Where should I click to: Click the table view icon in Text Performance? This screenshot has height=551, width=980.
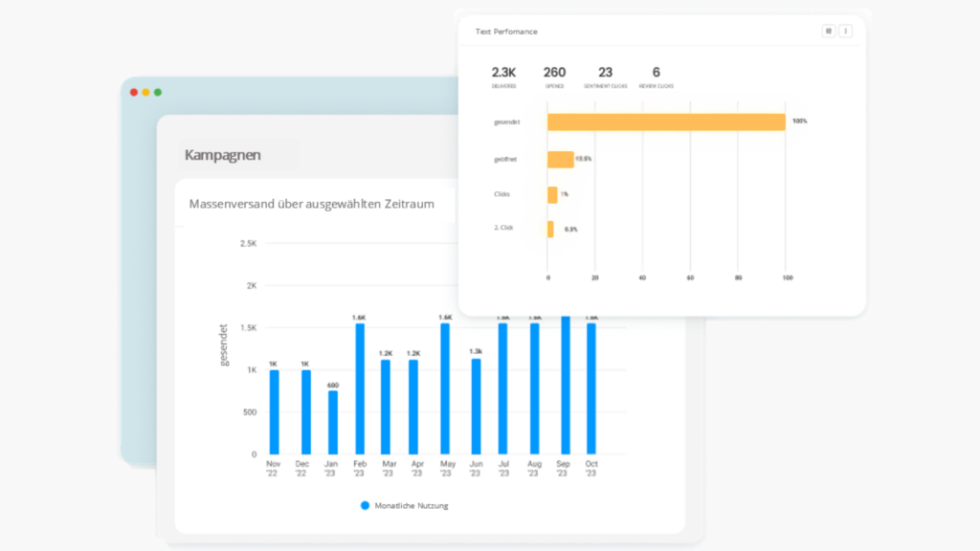(x=828, y=31)
